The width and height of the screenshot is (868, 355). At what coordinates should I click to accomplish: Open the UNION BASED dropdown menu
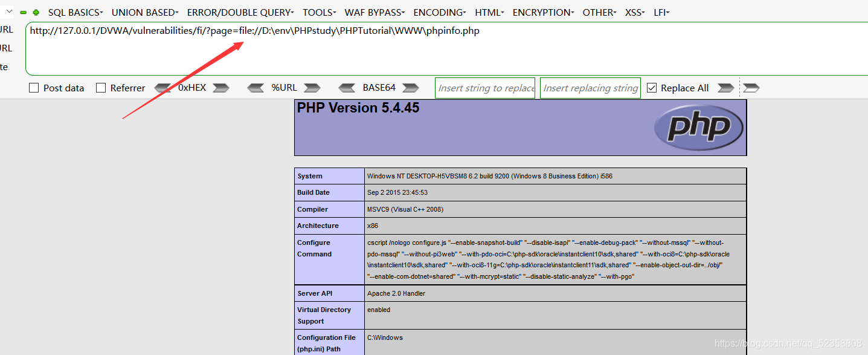coord(145,12)
